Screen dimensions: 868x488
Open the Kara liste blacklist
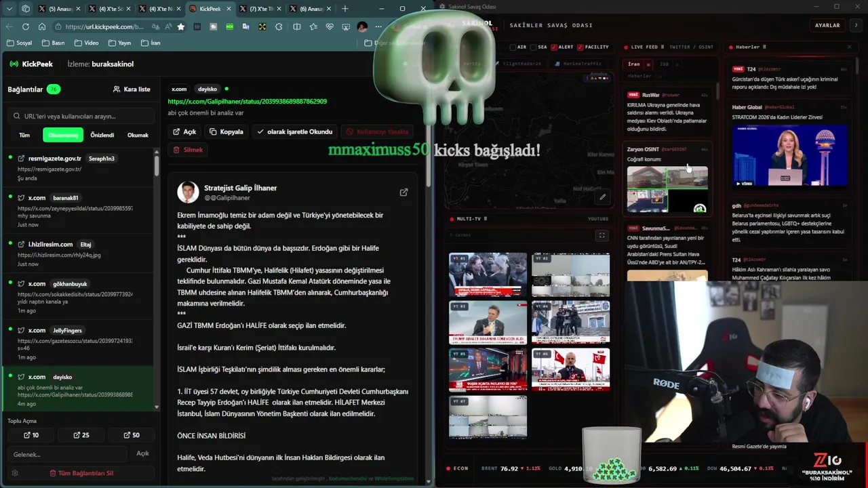tap(132, 89)
